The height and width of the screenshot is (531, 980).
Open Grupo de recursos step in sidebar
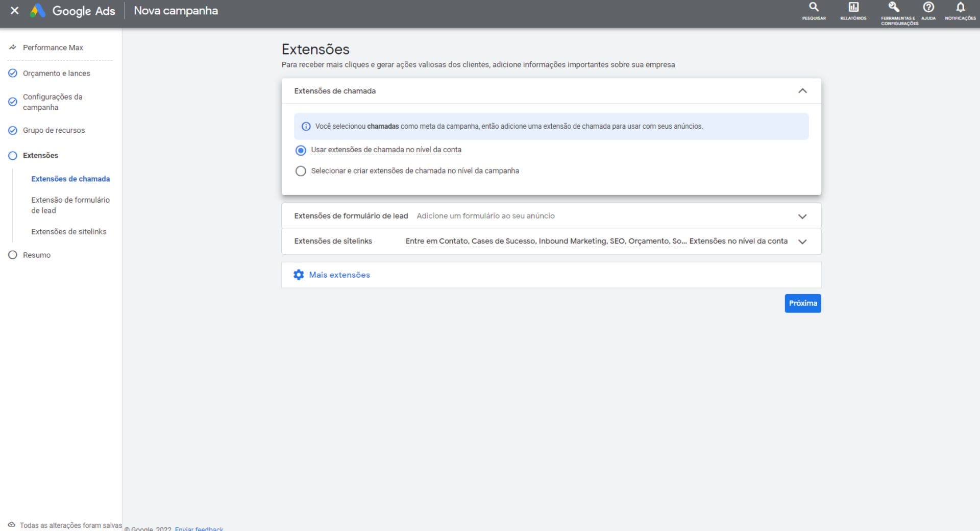[x=54, y=130]
